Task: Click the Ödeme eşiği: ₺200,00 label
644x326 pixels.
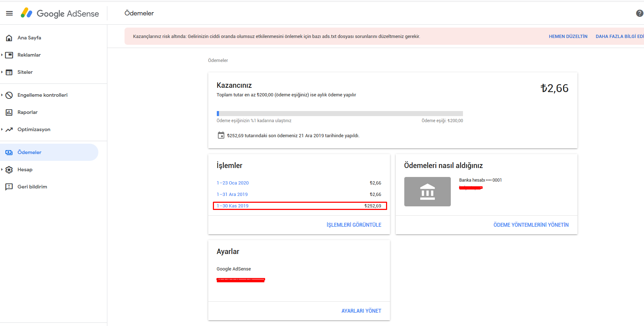Action: click(x=442, y=121)
